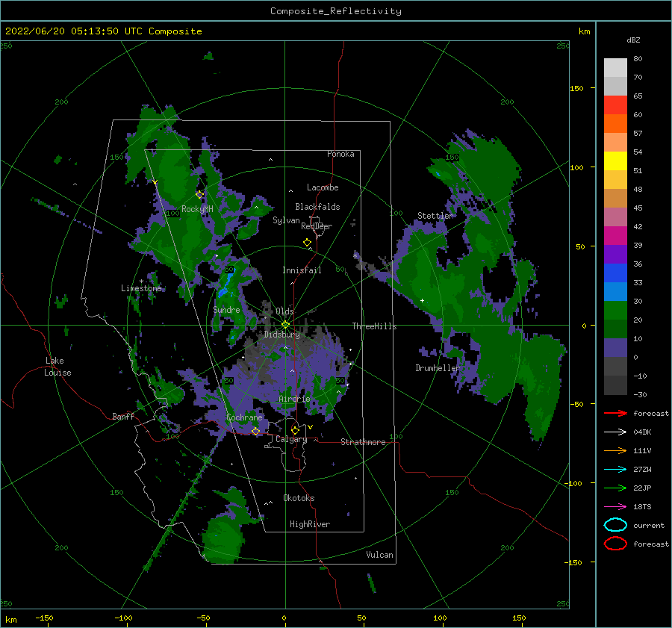
Task: Pick the red 60-65 dBZ swatch
Action: pos(615,105)
